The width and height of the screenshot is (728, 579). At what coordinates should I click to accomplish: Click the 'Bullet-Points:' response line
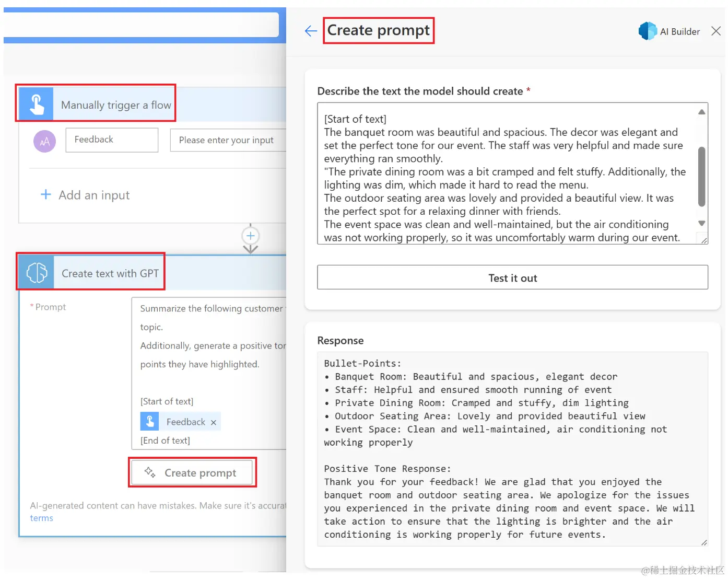click(362, 363)
